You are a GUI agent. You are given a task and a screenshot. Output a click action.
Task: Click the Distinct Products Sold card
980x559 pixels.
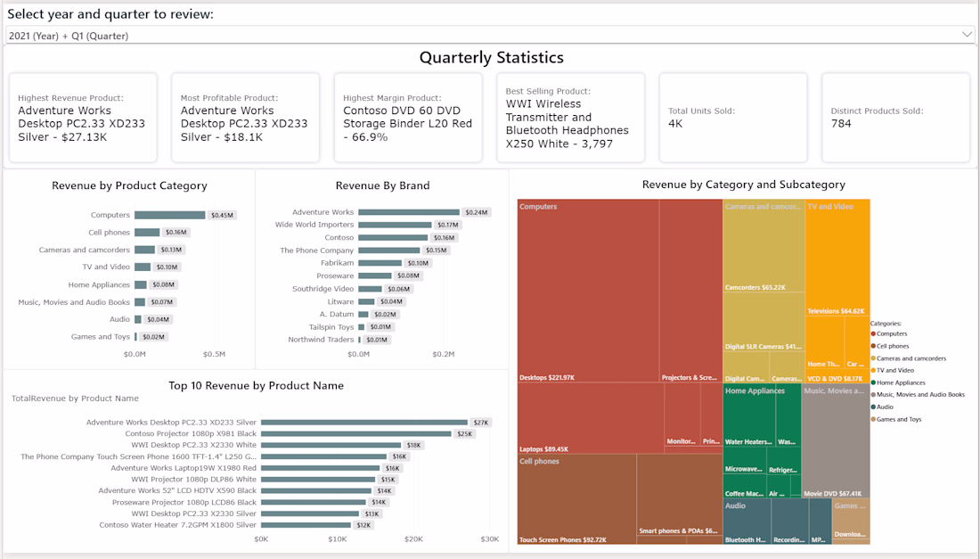click(x=895, y=118)
